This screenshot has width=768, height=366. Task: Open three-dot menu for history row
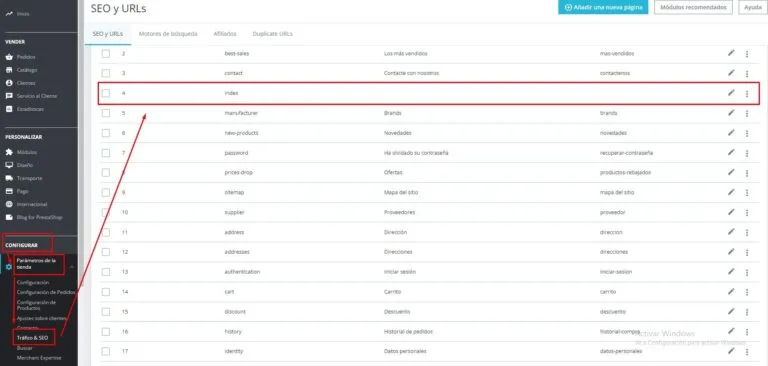(x=747, y=332)
